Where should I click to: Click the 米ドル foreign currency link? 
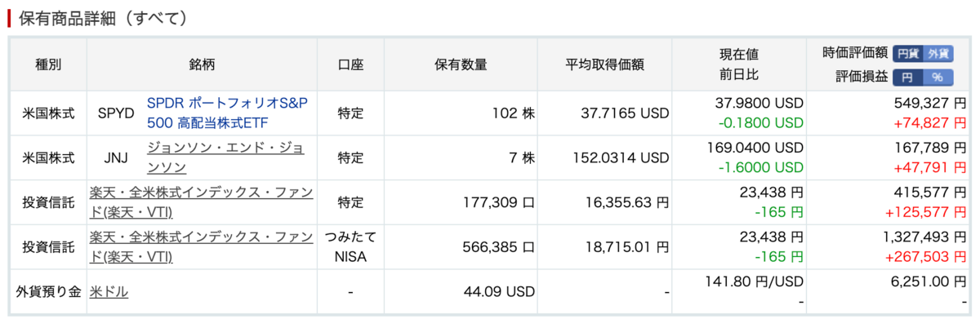(109, 291)
